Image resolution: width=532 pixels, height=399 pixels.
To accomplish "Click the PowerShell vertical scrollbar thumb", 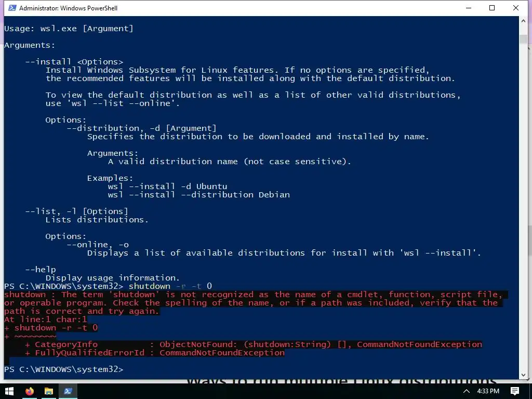I will (x=523, y=39).
